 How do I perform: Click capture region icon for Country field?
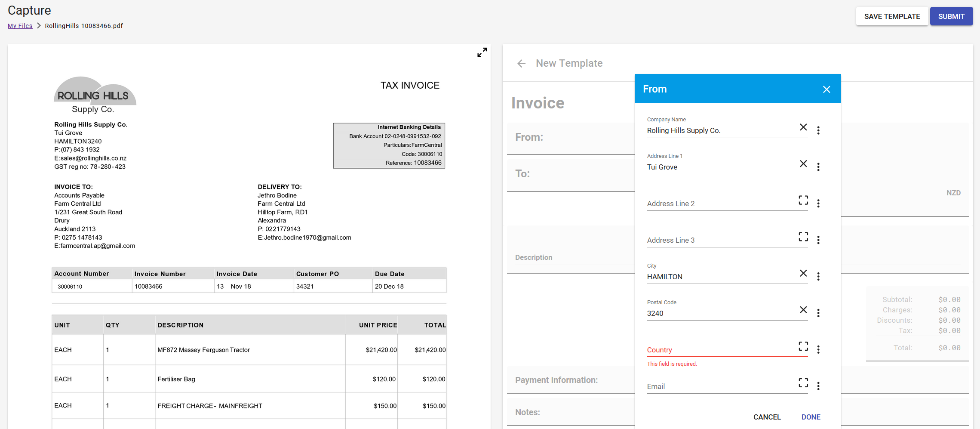click(x=803, y=347)
